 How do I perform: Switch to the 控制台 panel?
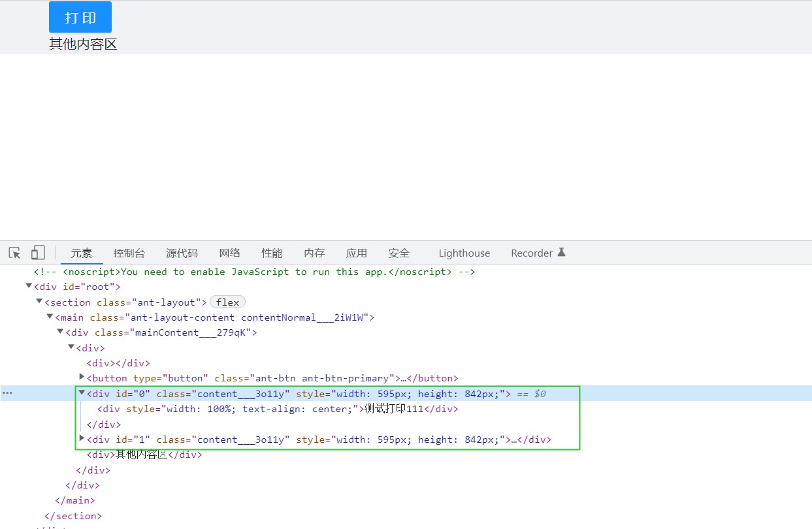(x=129, y=253)
